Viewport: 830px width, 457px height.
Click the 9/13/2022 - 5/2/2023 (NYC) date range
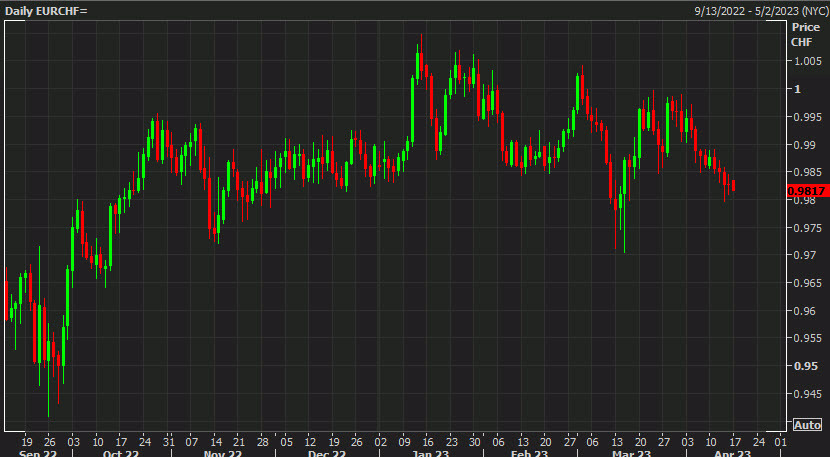761,11
